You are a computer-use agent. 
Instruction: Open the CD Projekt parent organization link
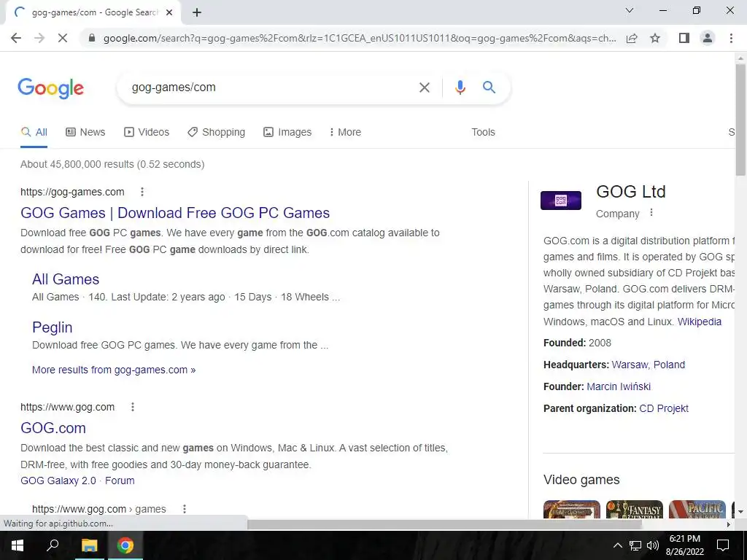(664, 408)
